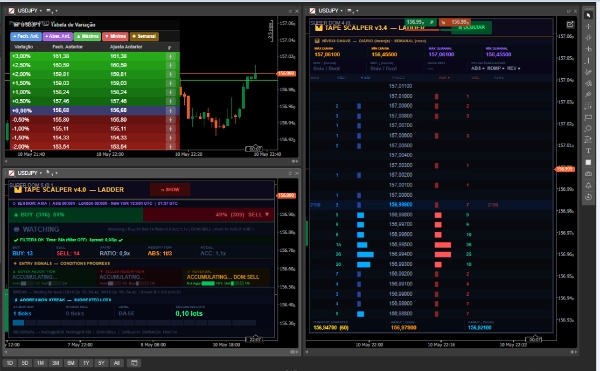Detach the bottom-left USDJPY chart panel

pos(290,174)
